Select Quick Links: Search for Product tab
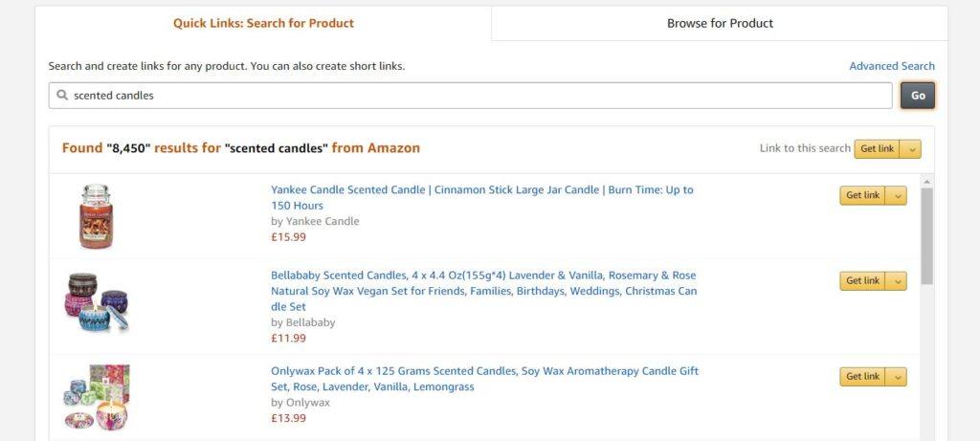This screenshot has height=441, width=980. pos(263,23)
